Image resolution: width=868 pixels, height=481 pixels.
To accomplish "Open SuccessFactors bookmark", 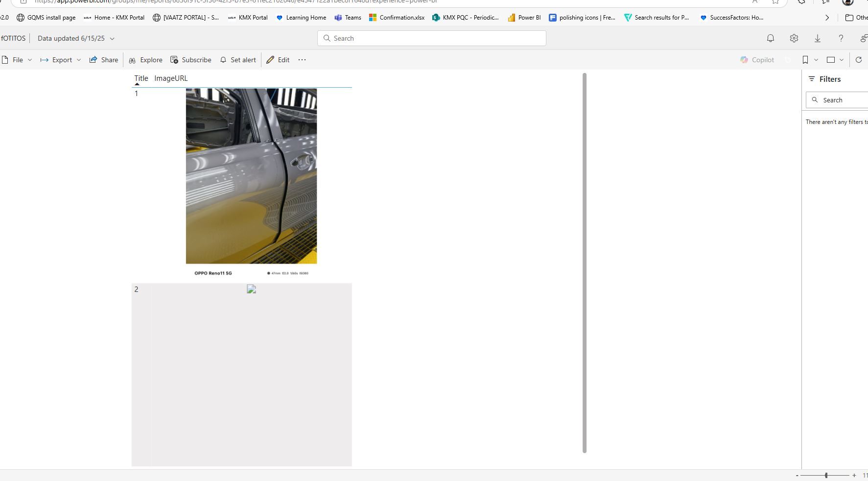I will click(731, 18).
